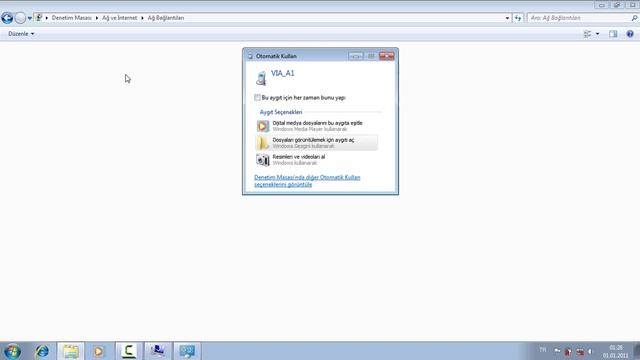
Task: Open Windows Media Player from taskbar
Action: [99, 351]
